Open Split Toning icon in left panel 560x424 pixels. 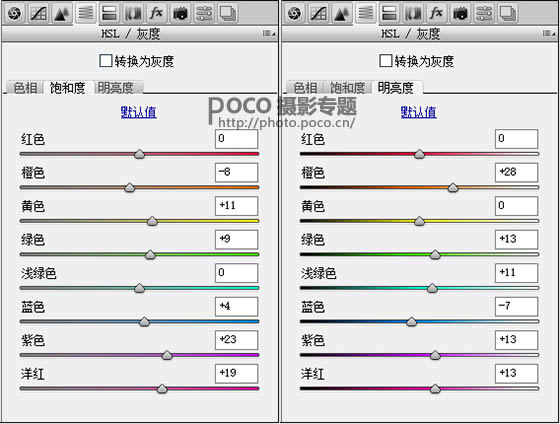click(x=109, y=13)
